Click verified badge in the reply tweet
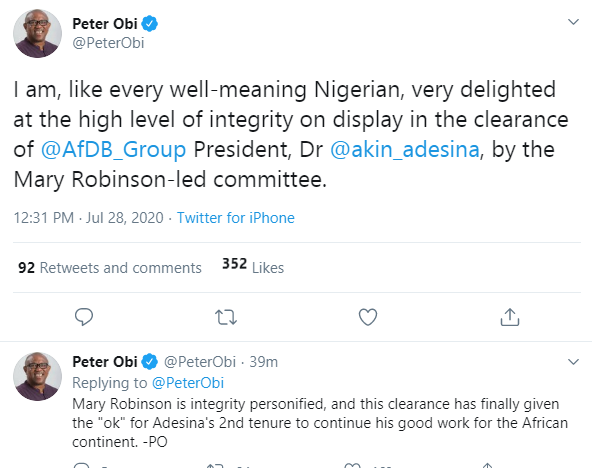 [150, 362]
